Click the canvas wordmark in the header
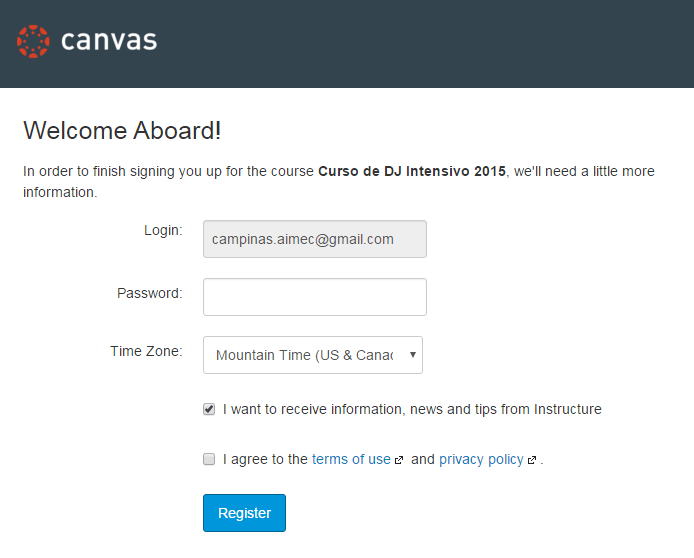Image resolution: width=694 pixels, height=558 pixels. pos(109,41)
